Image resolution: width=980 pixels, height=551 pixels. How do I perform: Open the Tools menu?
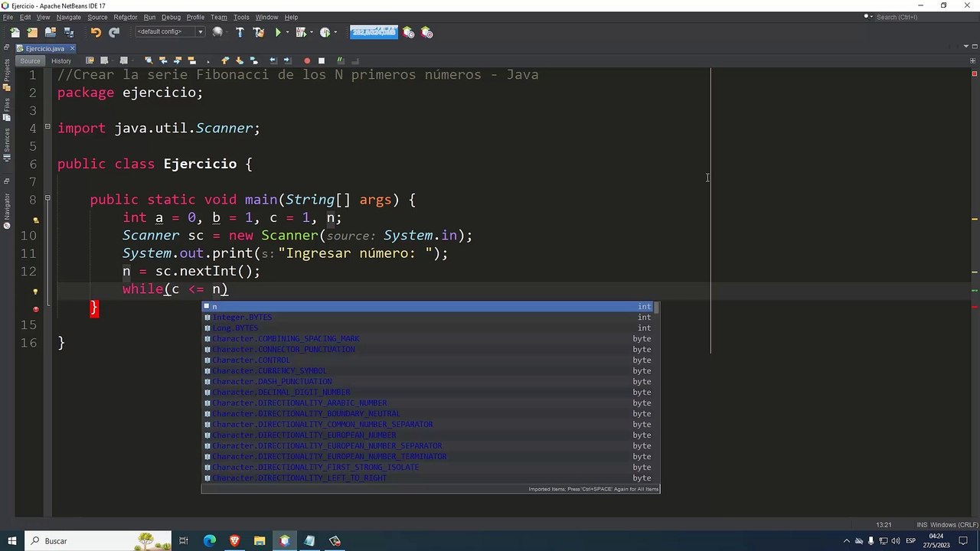(x=241, y=17)
